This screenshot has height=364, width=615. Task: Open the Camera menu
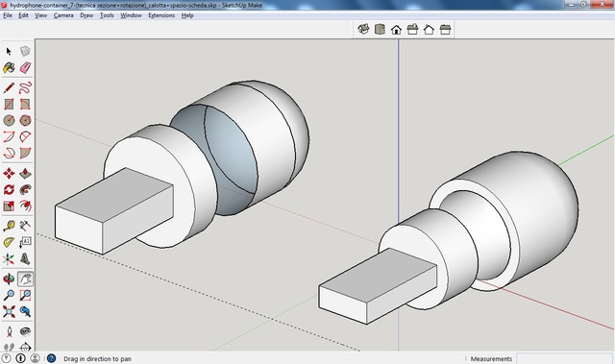pyautogui.click(x=63, y=15)
